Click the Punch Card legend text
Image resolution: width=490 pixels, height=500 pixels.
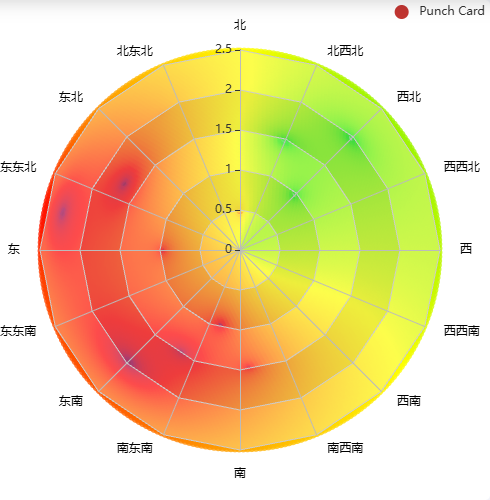[452, 11]
